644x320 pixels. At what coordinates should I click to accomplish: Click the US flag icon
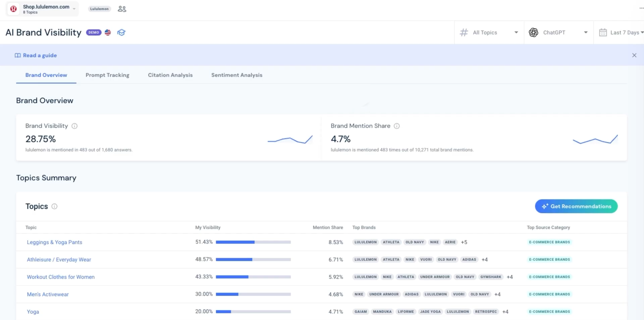pos(108,33)
